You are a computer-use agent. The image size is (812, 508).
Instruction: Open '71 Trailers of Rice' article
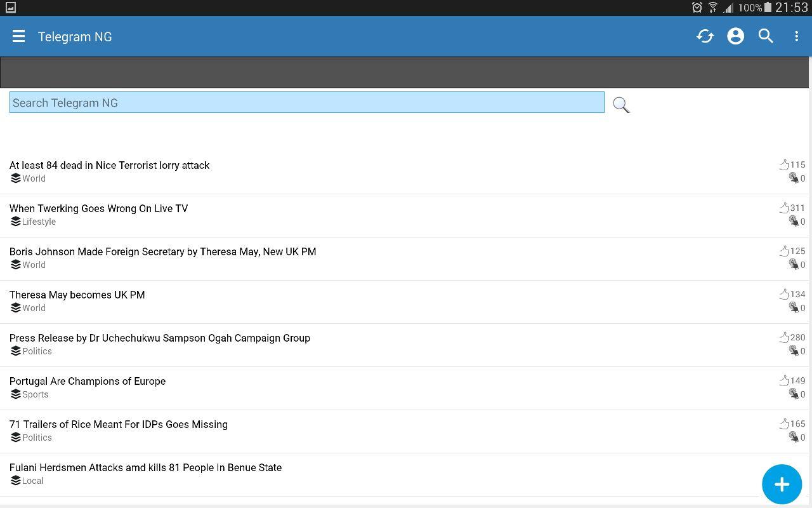(119, 424)
